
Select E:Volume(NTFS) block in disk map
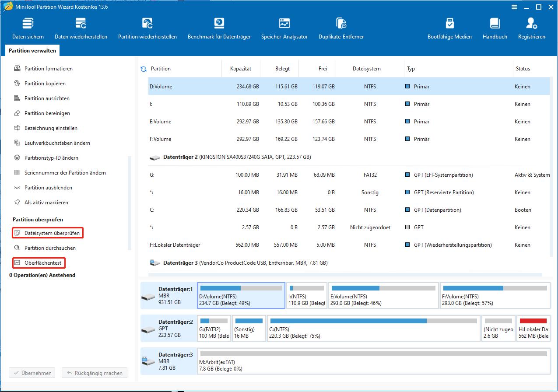[383, 295]
